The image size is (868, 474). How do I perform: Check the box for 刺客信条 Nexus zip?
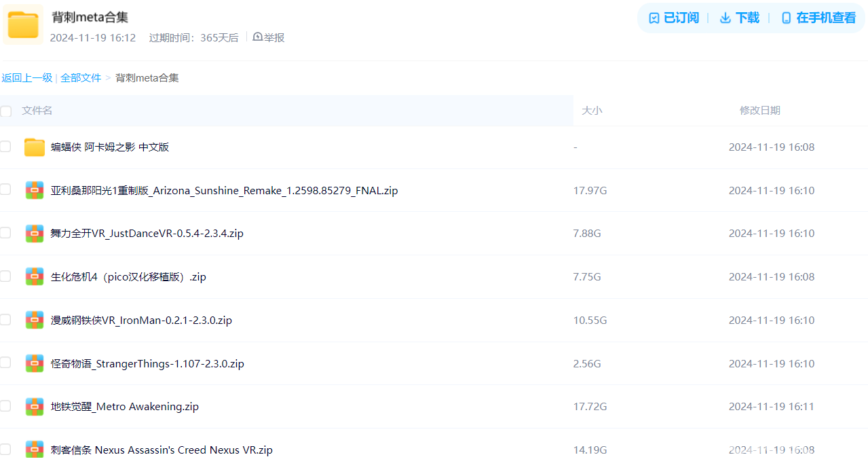tap(5, 449)
